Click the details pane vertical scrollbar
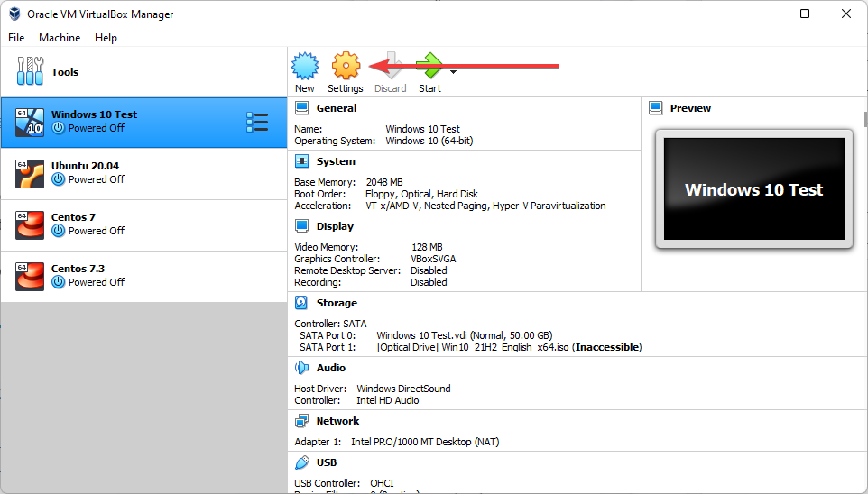 (865, 118)
